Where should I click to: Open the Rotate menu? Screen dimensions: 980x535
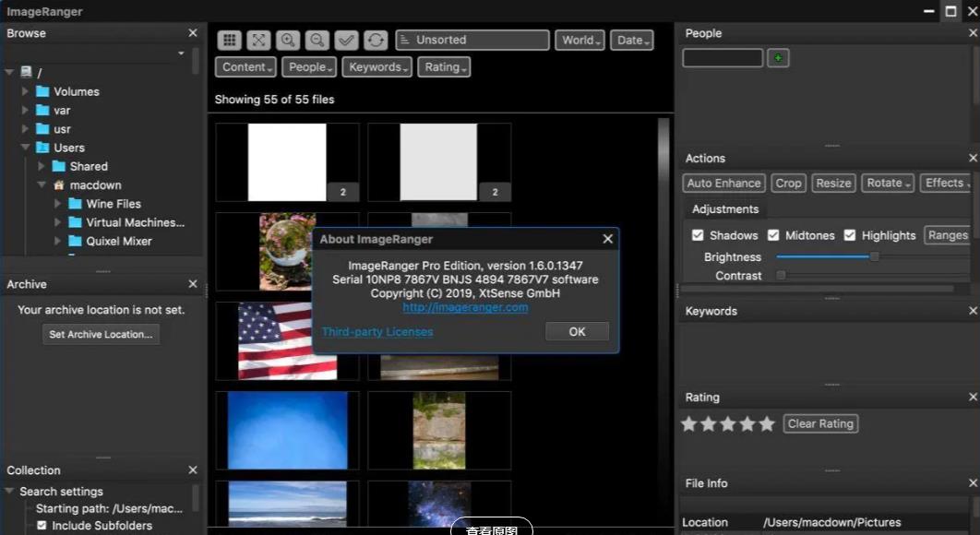pos(888,184)
